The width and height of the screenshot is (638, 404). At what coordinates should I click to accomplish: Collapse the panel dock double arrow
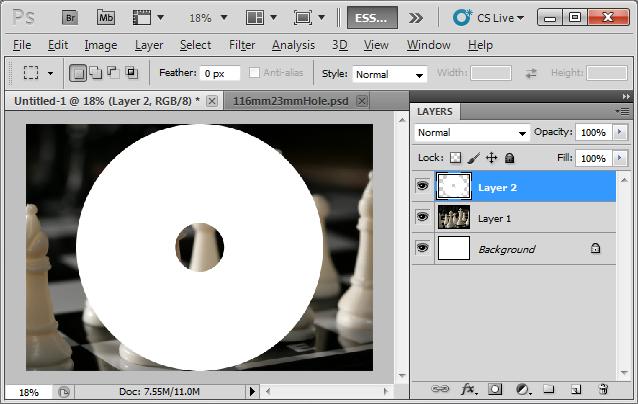626,96
